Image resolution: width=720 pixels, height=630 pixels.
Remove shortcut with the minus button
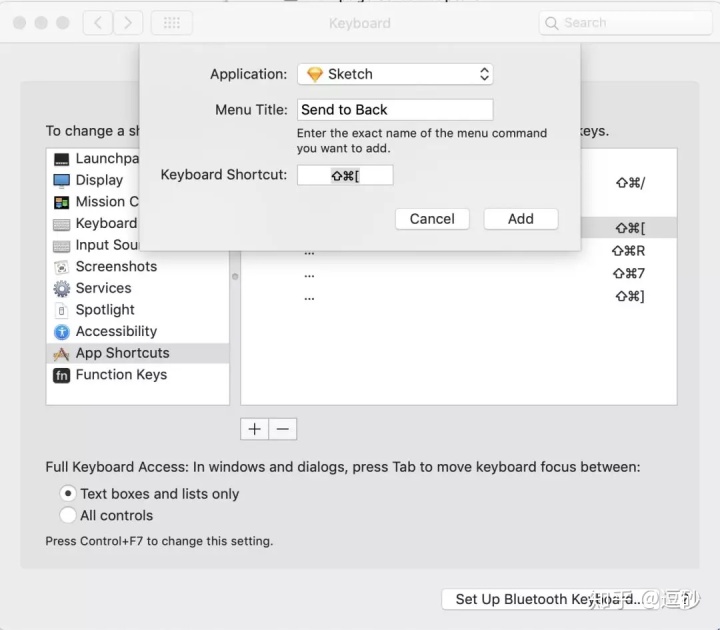tap(283, 429)
